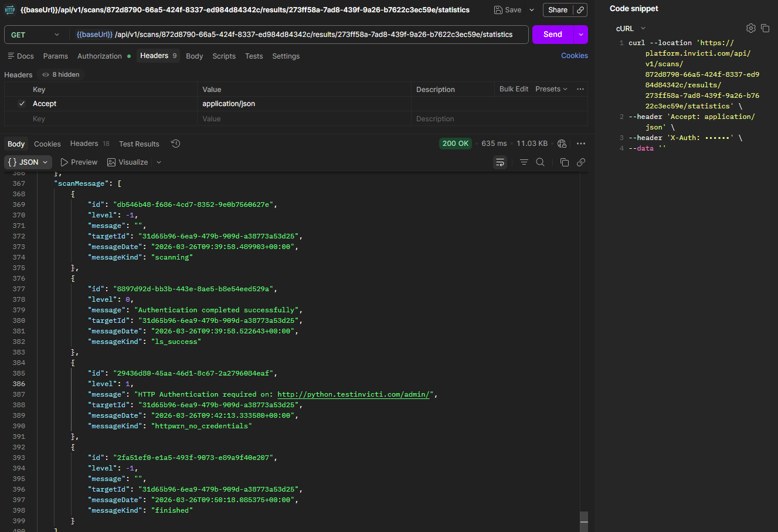The image size is (778, 532).
Task: Expand the cURL language dropdown
Action: coord(630,28)
